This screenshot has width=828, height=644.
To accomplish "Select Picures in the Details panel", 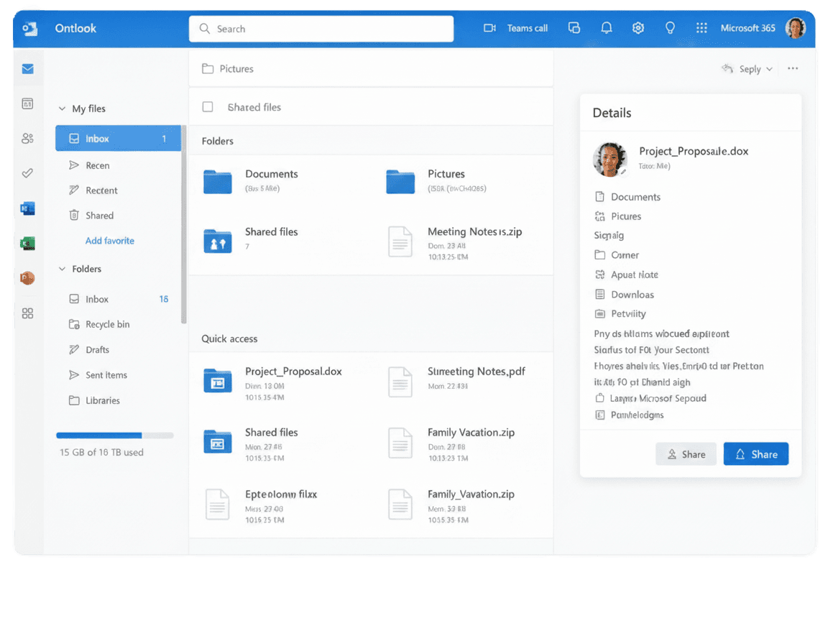I will [618, 216].
